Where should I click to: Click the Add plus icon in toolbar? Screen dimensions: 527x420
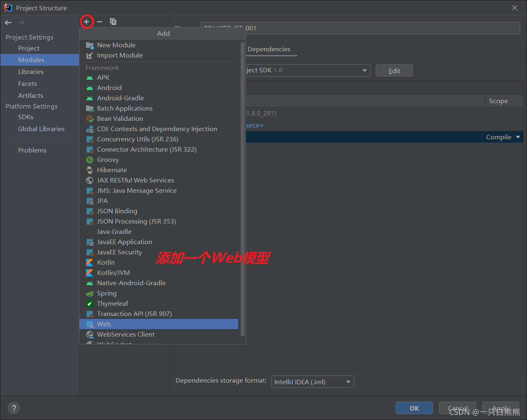[x=86, y=22]
